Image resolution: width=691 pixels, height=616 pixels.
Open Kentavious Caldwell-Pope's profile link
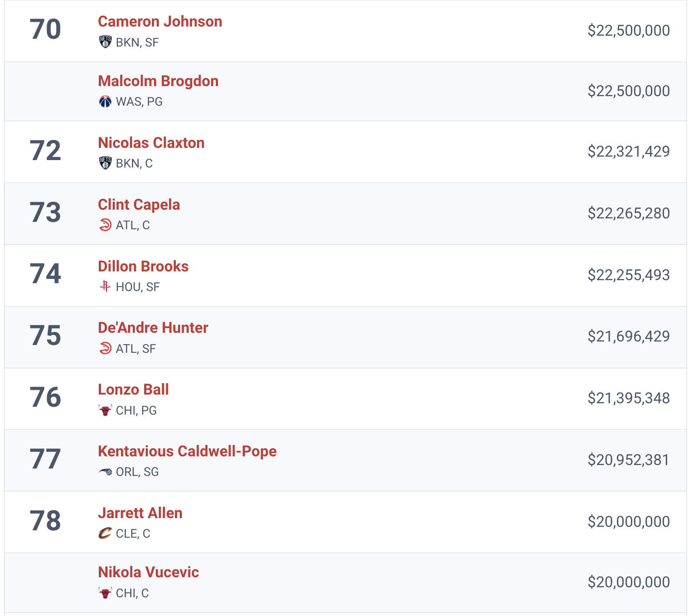coord(187,452)
